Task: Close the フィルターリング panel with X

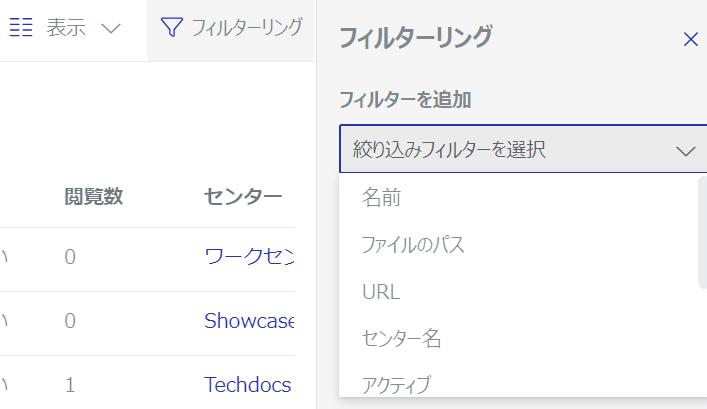Action: click(x=690, y=39)
